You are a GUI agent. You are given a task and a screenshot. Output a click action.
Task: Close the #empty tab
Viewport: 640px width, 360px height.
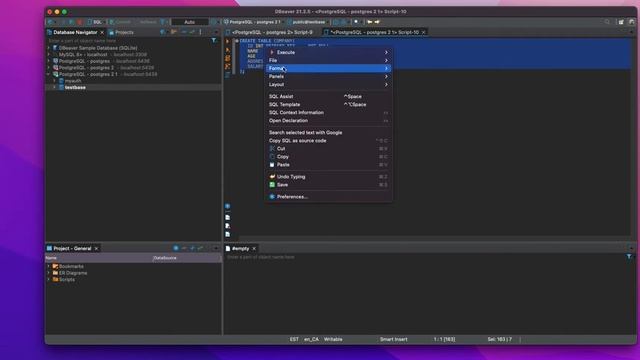coord(254,248)
